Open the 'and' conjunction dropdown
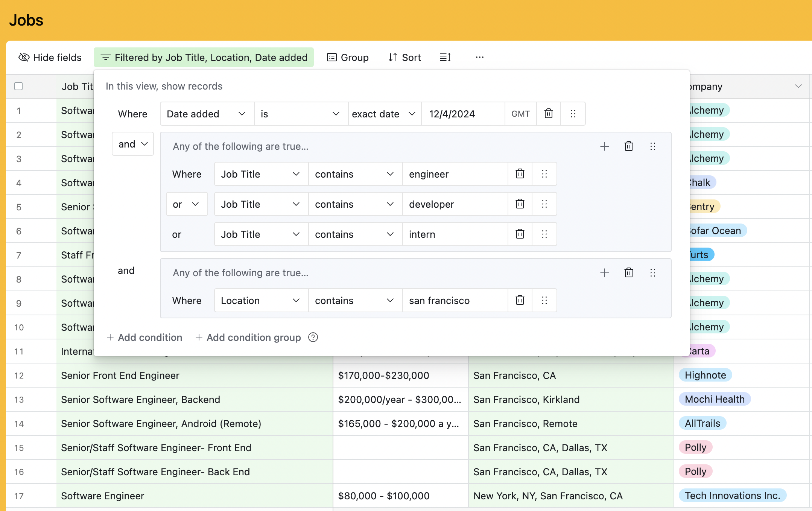The image size is (812, 511). (132, 144)
